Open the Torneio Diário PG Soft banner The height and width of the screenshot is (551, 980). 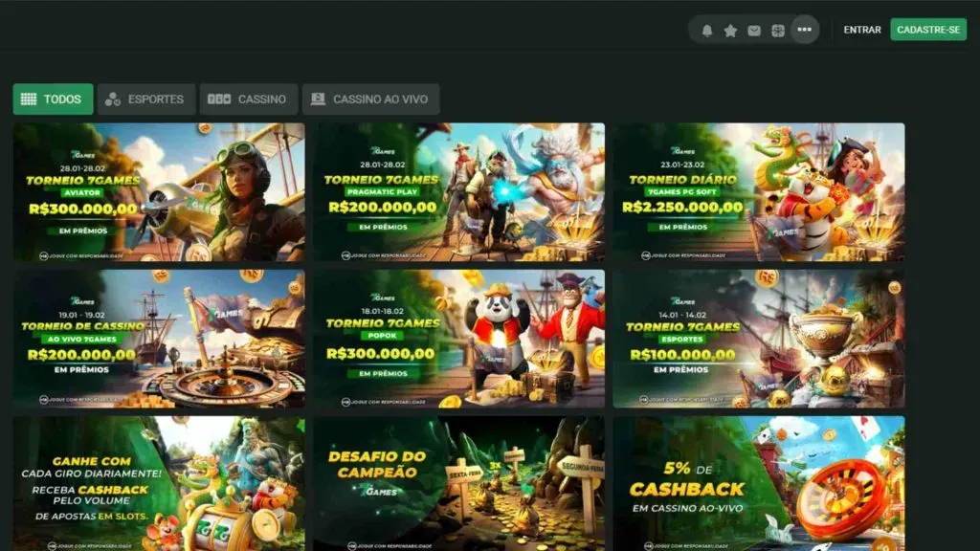[x=758, y=191]
